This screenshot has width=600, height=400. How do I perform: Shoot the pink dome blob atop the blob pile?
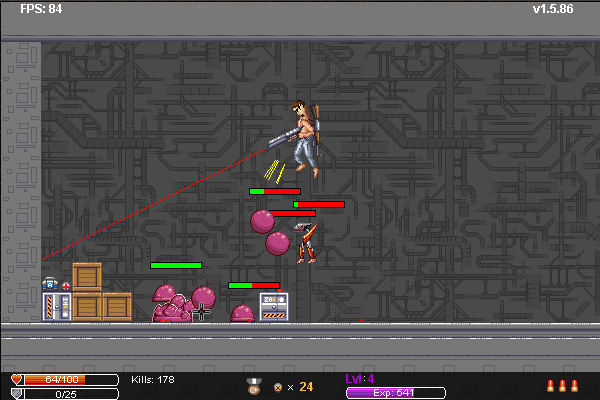[x=164, y=292]
